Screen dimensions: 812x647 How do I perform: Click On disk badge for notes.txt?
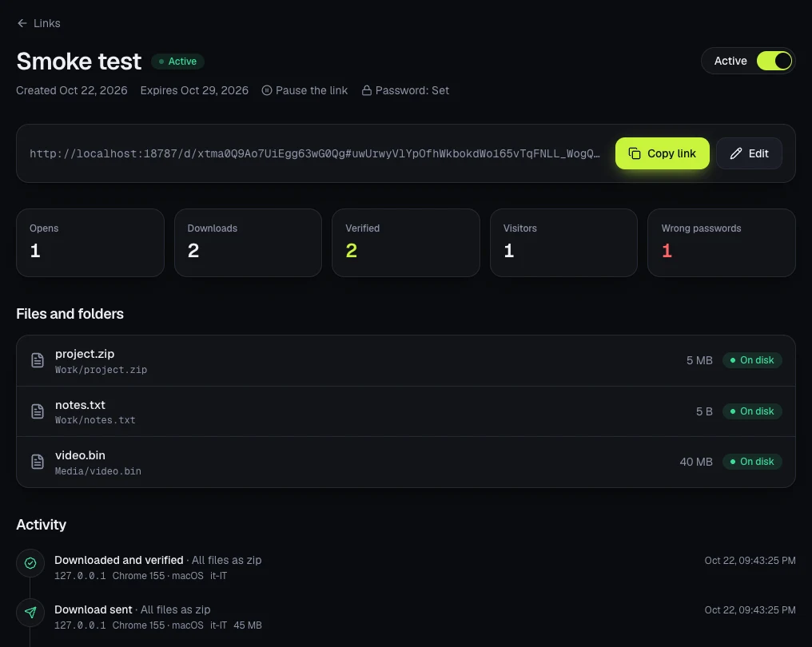(x=752, y=411)
